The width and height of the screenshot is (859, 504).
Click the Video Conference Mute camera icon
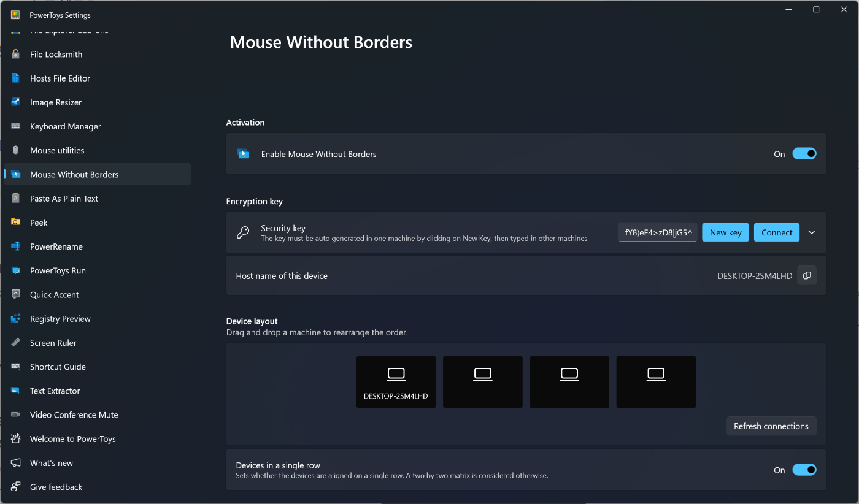[x=16, y=415]
